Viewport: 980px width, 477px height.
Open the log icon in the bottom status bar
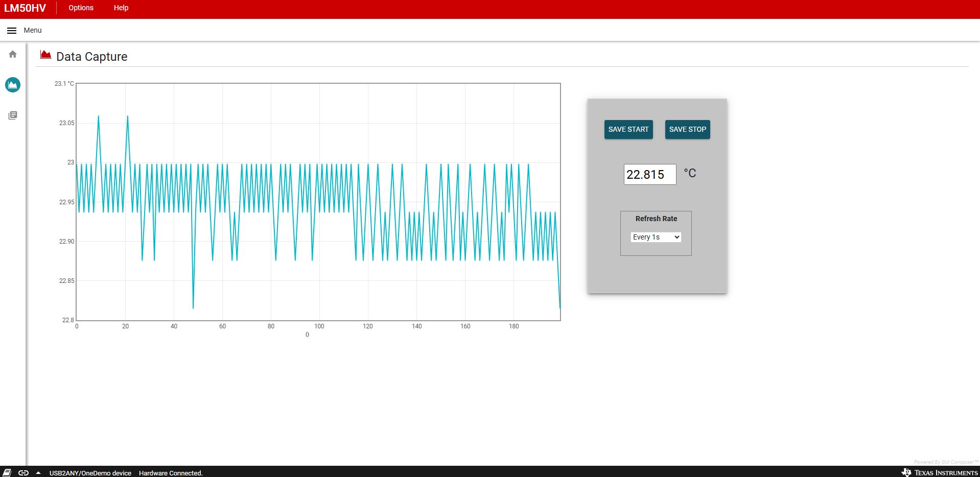click(7, 473)
